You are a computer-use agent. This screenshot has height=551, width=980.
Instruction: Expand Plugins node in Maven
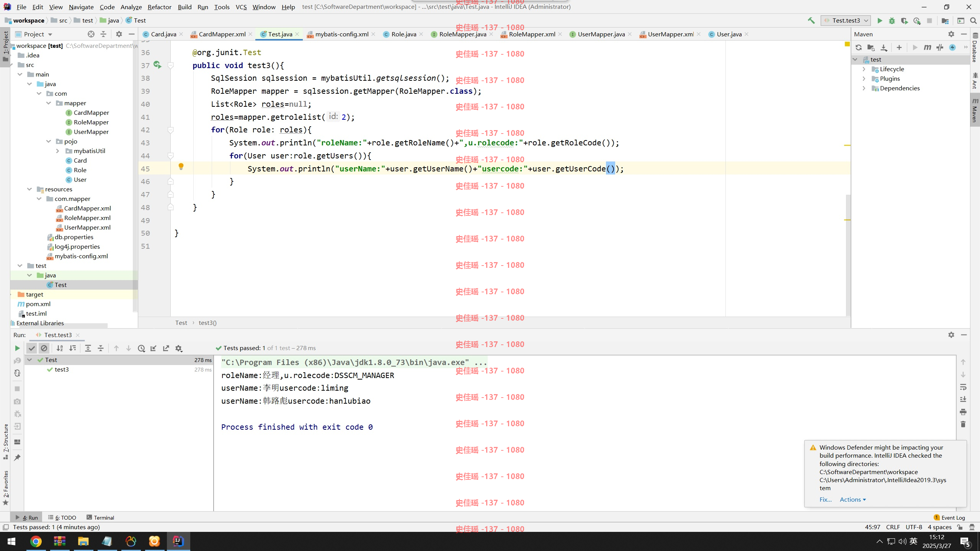864,78
